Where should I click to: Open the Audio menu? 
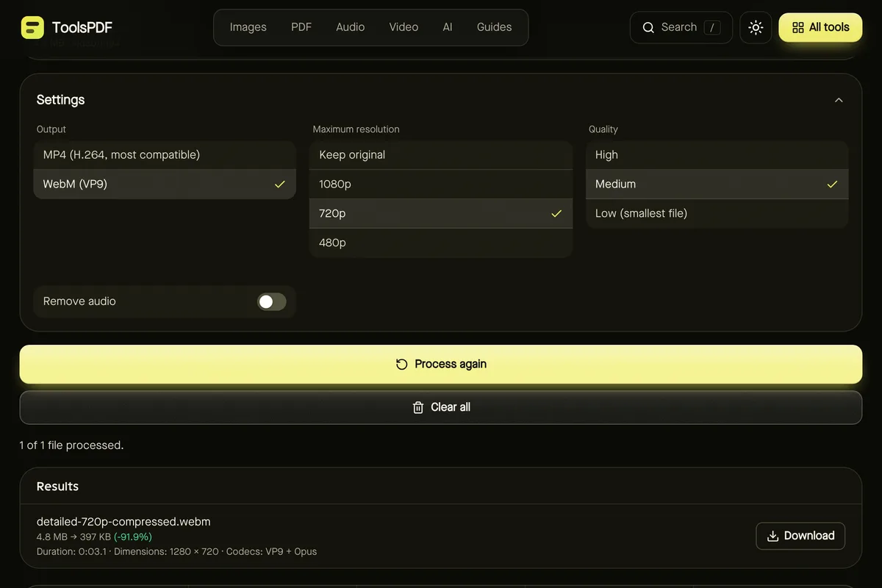(x=351, y=27)
